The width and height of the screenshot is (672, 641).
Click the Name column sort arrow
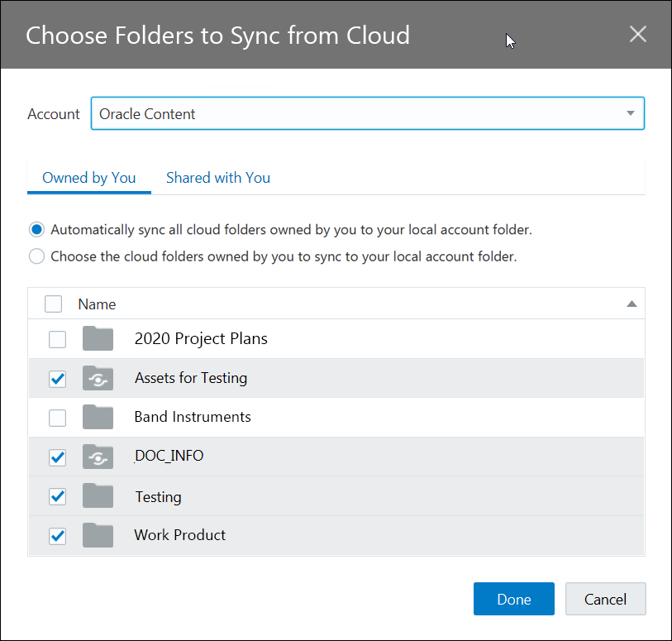631,304
